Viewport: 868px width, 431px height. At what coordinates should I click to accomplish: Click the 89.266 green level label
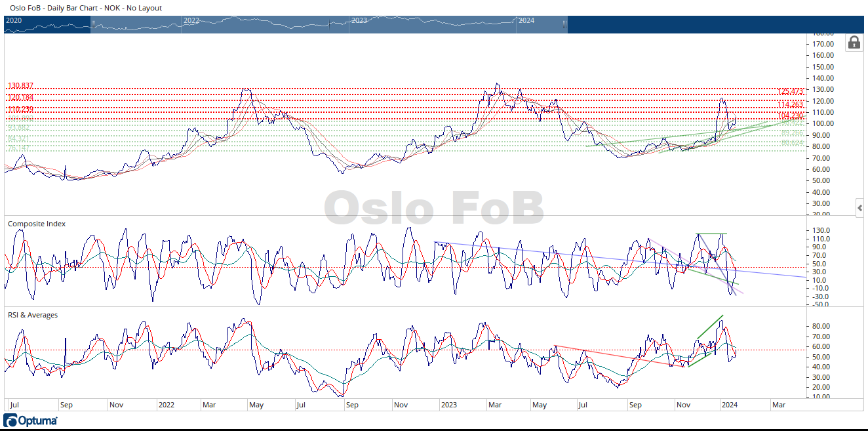click(792, 133)
